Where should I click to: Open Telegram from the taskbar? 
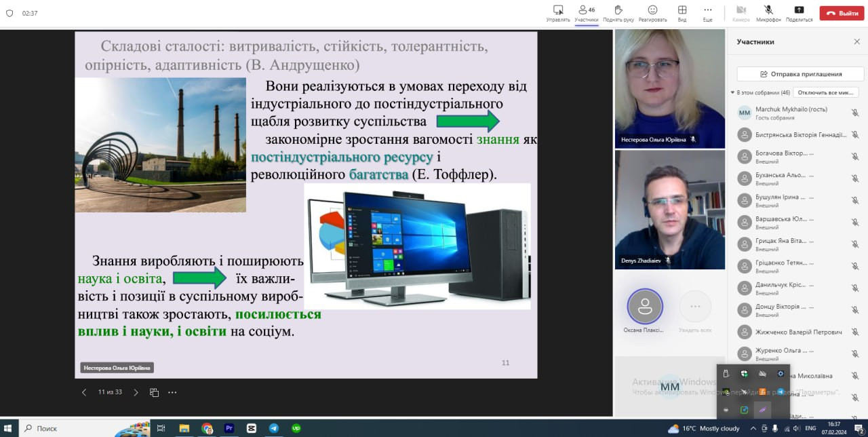pyautogui.click(x=273, y=428)
